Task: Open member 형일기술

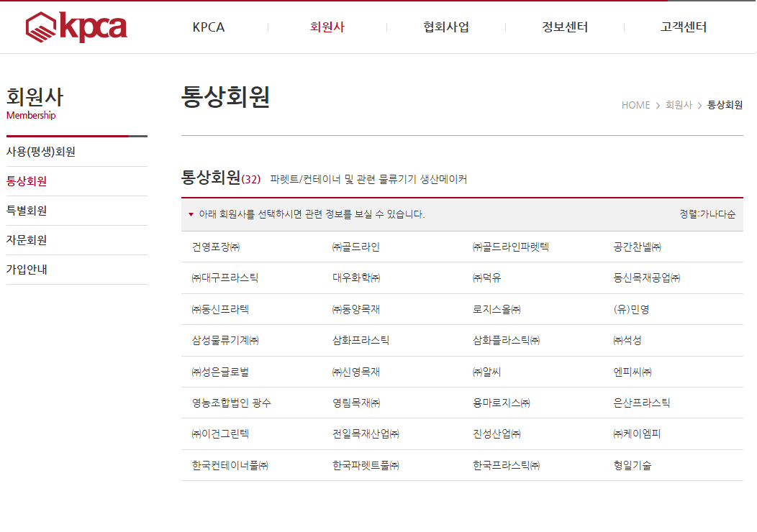Action: (632, 465)
